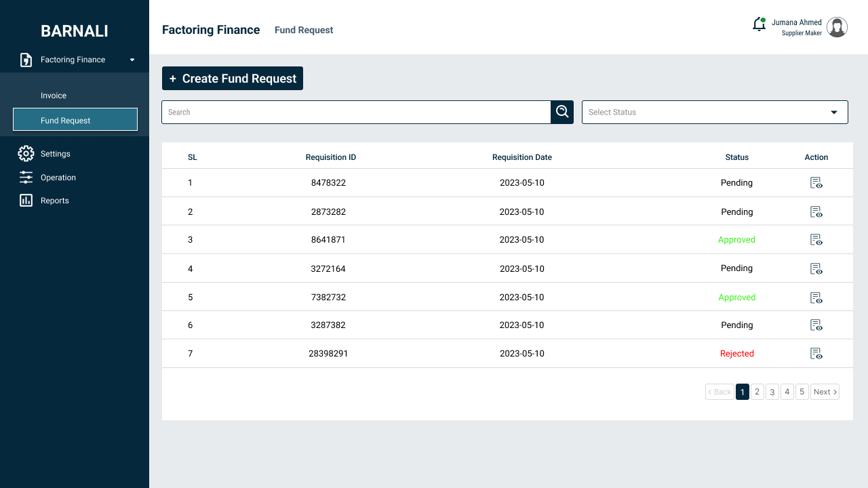Collapse the Factoring Finance sidebar arrow
The image size is (868, 488).
tap(132, 60)
